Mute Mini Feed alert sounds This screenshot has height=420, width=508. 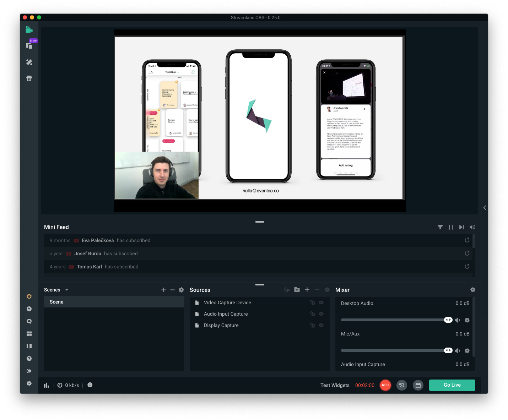point(472,227)
